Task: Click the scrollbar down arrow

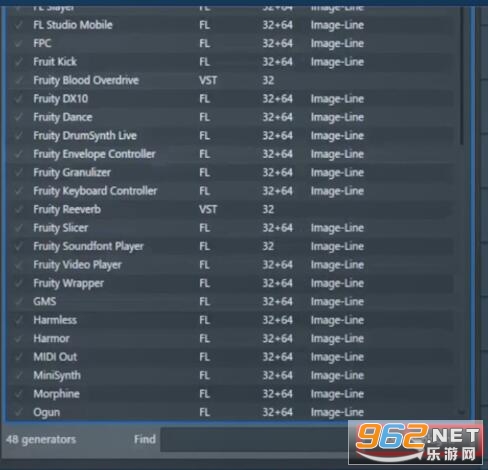Action: click(x=462, y=413)
